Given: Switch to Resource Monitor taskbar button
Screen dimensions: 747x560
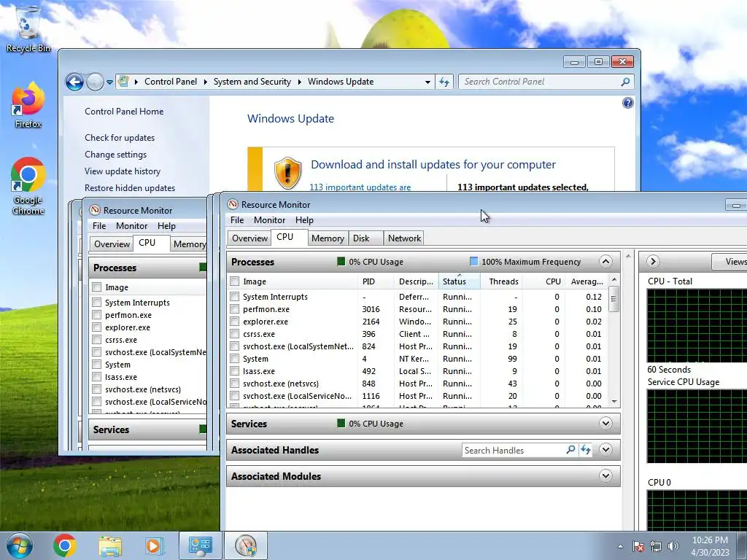Looking at the screenshot, I should coord(246,545).
